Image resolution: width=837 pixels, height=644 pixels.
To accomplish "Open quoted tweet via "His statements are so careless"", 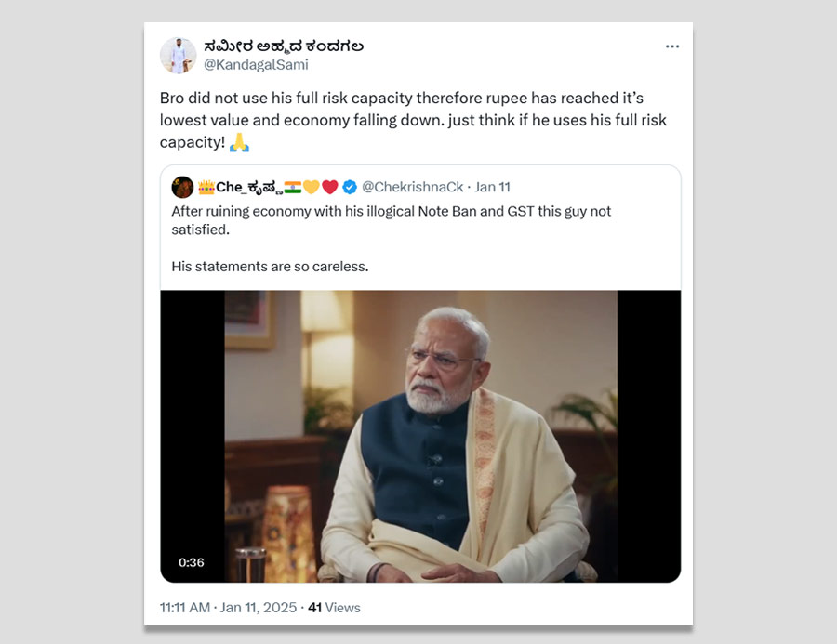I will point(270,266).
